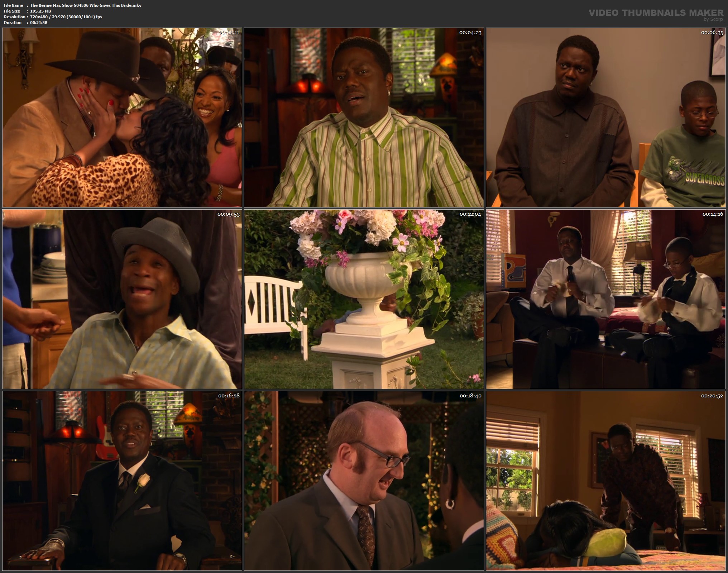Click the 00:16:28 boutonniere suit thumbnail
Screen dimensions: 728x573
(122, 481)
